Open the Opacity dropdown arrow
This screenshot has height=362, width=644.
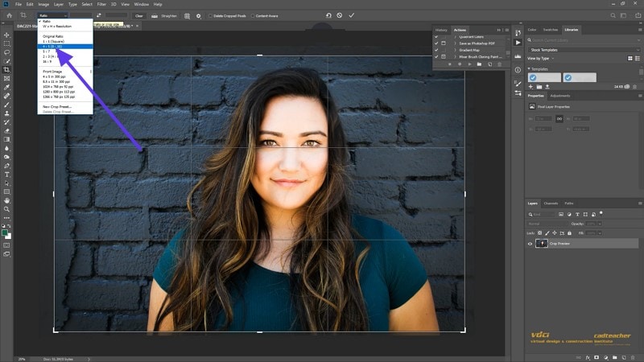[600, 224]
